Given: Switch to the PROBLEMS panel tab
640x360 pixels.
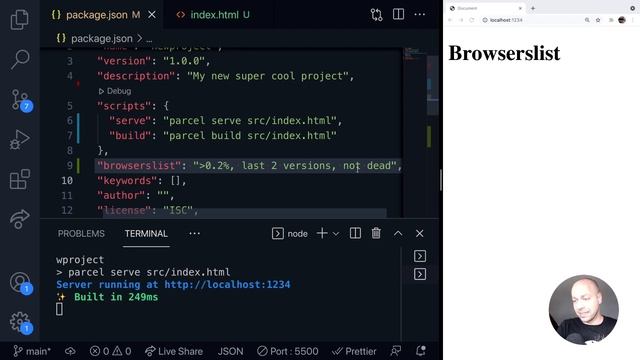Looking at the screenshot, I should pyautogui.click(x=81, y=233).
